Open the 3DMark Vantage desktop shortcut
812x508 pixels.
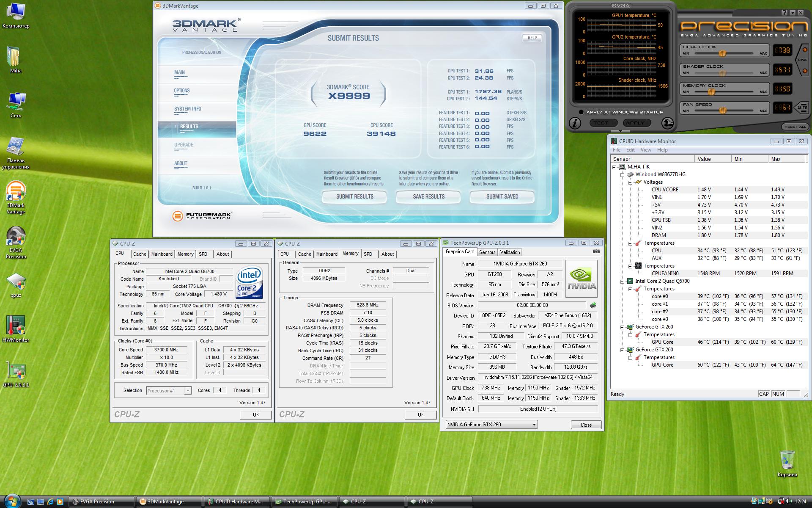click(x=16, y=198)
